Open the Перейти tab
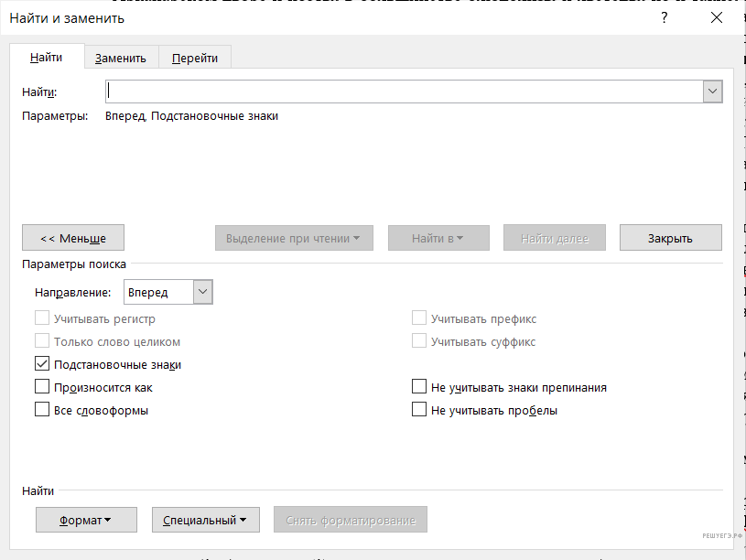Image resolution: width=746 pixels, height=560 pixels. 195,58
